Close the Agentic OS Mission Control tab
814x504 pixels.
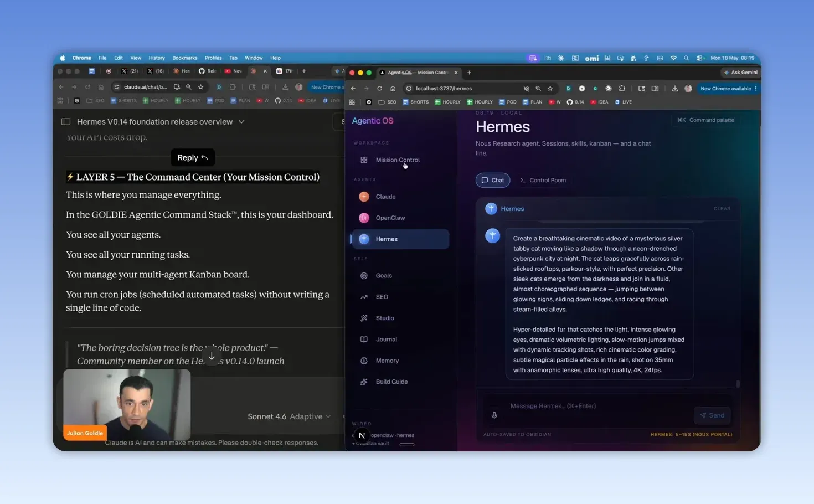pyautogui.click(x=456, y=73)
